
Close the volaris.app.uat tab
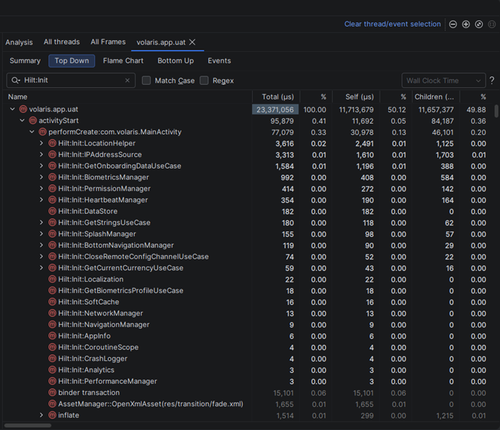click(x=192, y=42)
